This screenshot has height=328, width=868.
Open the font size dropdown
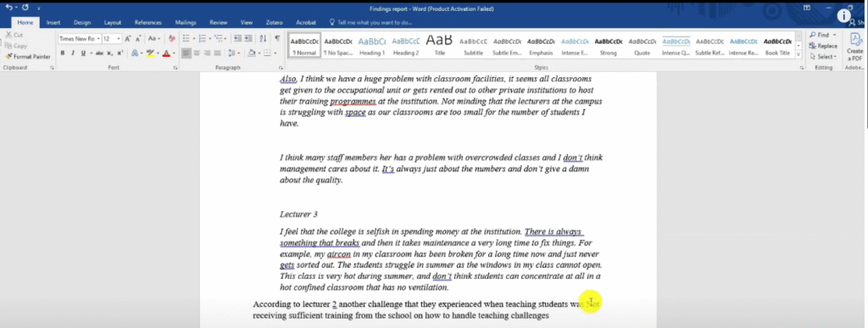[x=119, y=39]
